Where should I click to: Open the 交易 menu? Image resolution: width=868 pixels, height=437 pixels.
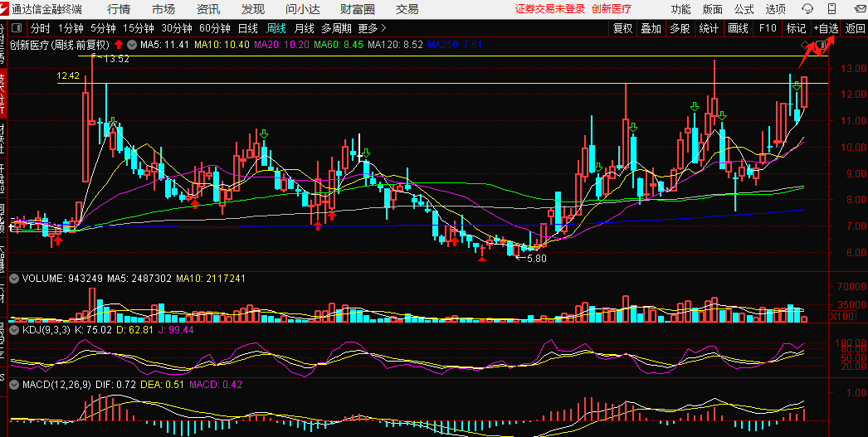click(407, 9)
